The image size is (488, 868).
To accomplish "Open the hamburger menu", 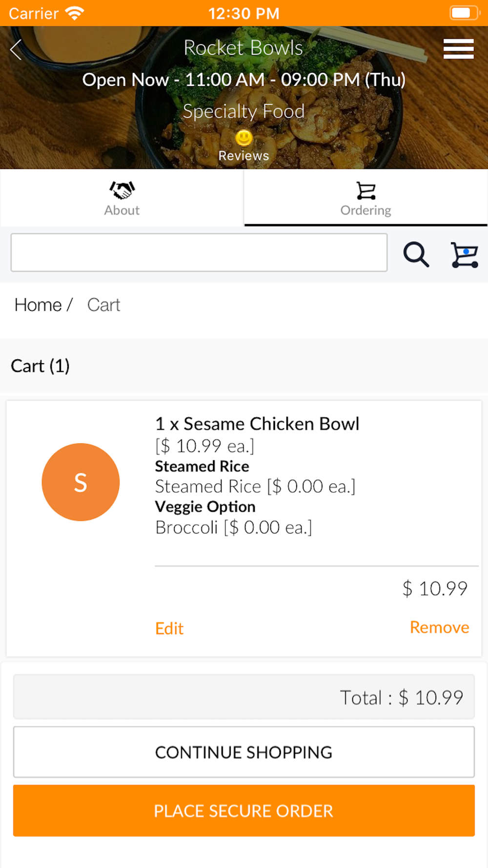I will (x=458, y=49).
